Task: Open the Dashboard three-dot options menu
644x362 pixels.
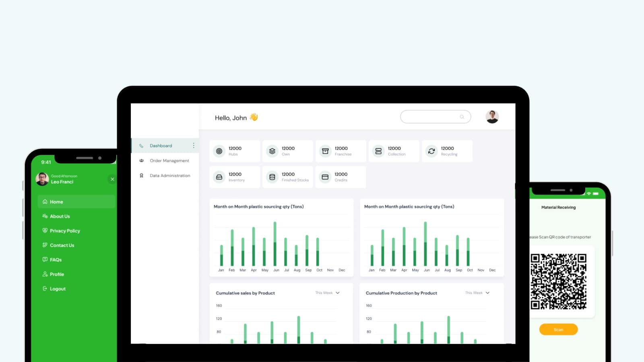Action: click(x=194, y=145)
